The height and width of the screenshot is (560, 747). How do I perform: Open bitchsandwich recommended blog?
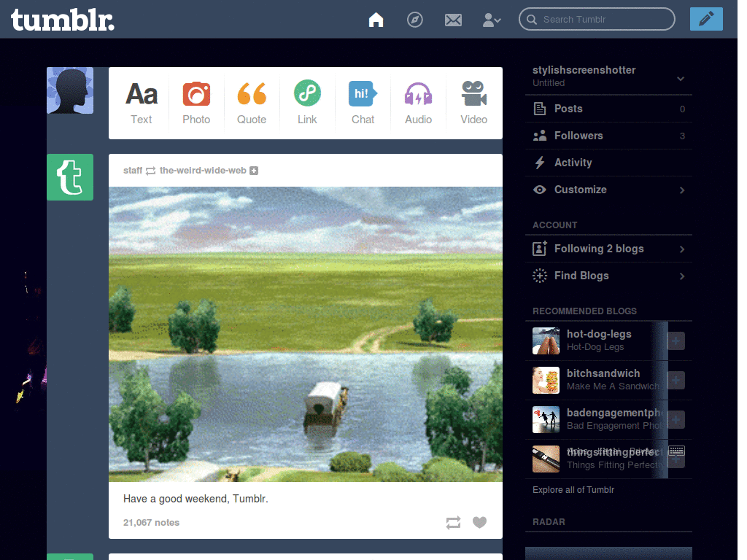(x=603, y=373)
